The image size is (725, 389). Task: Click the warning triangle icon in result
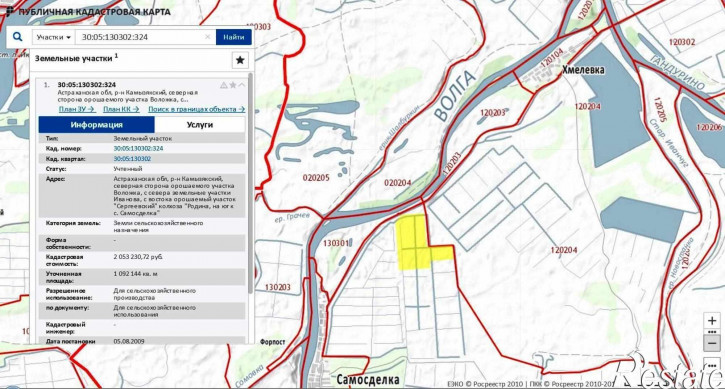(224, 85)
